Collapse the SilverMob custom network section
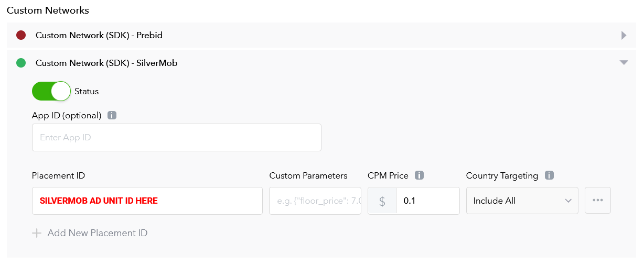The image size is (644, 266). click(x=624, y=63)
